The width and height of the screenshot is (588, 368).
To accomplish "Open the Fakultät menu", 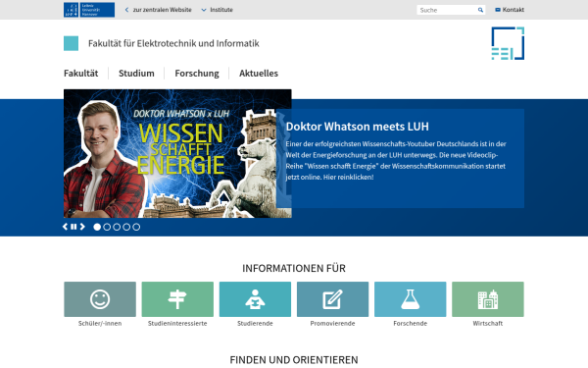I will click(81, 74).
